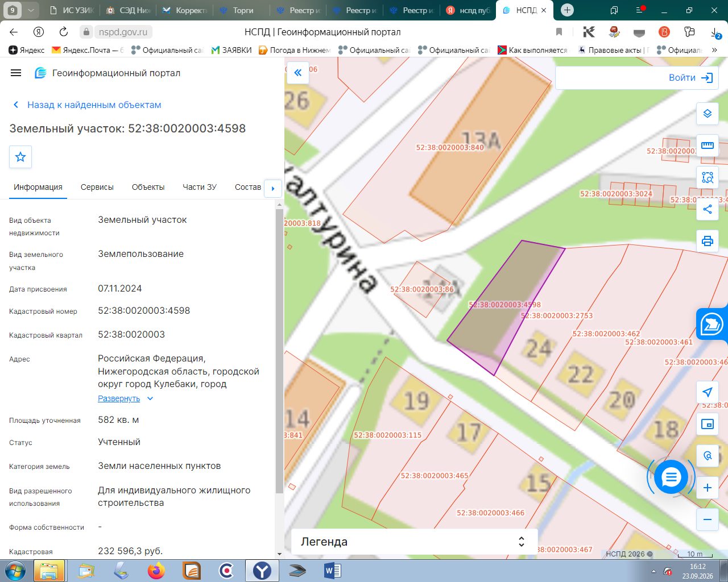Zoom in the map with plus button
The width and height of the screenshot is (728, 582).
(x=708, y=488)
